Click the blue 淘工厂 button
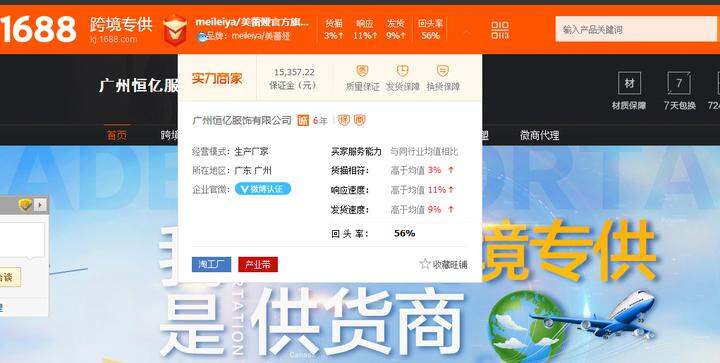 (211, 264)
